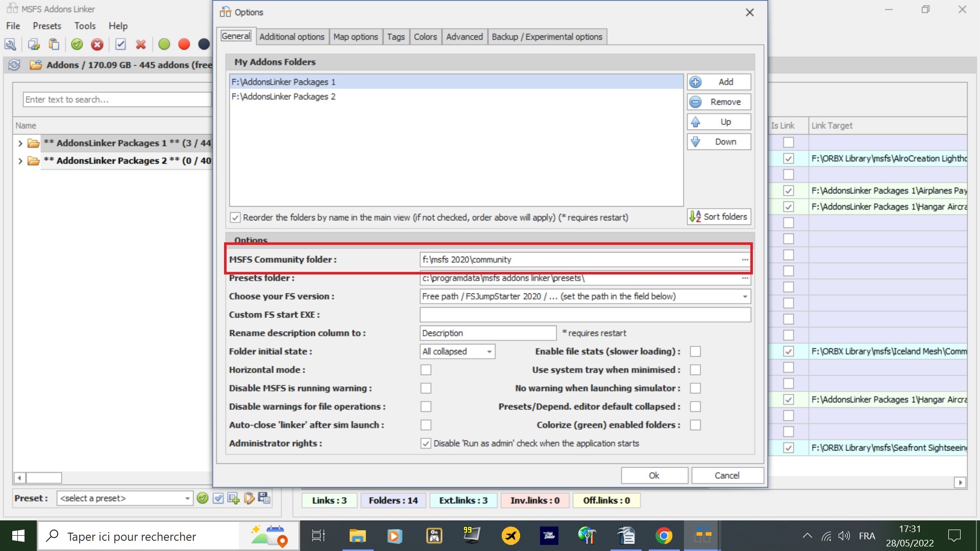The width and height of the screenshot is (980, 551).
Task: Open Folder initial state dropdown
Action: click(x=489, y=352)
